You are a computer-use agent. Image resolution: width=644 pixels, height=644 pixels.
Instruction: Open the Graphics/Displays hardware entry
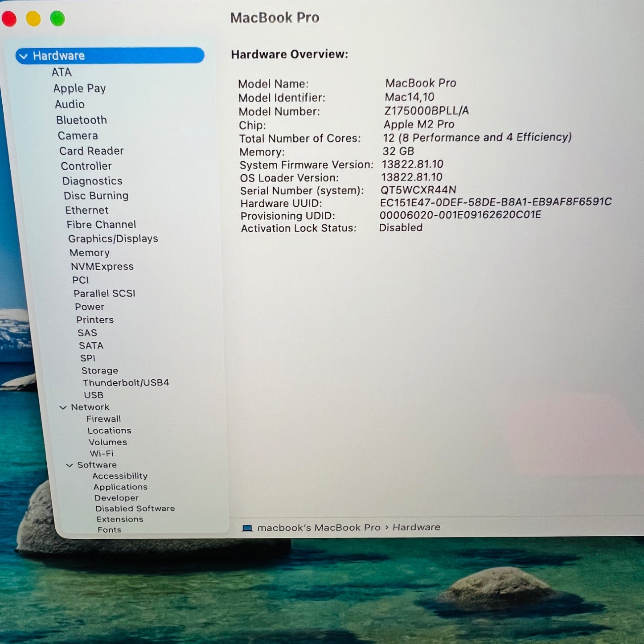coord(113,239)
